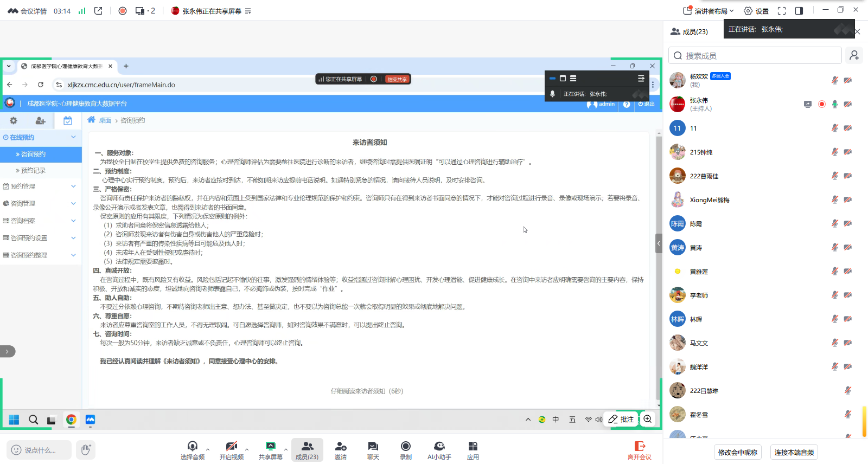
Task: Select the 咨询预约 sidebar item
Action: 41,154
